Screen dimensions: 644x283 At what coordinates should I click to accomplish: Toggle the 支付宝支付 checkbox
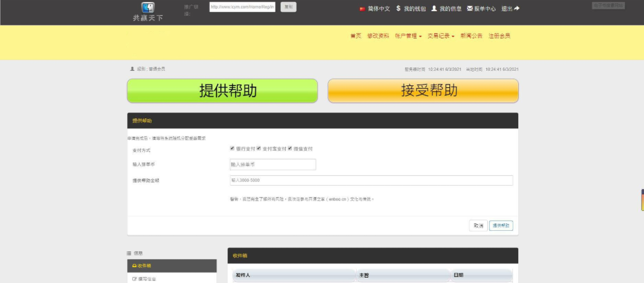(259, 149)
